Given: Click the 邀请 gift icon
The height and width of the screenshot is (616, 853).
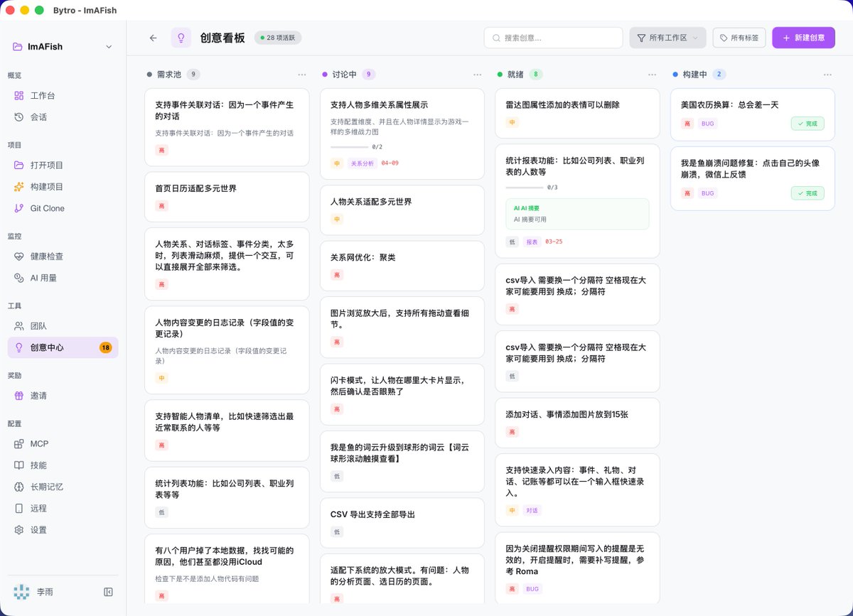Looking at the screenshot, I should (19, 395).
